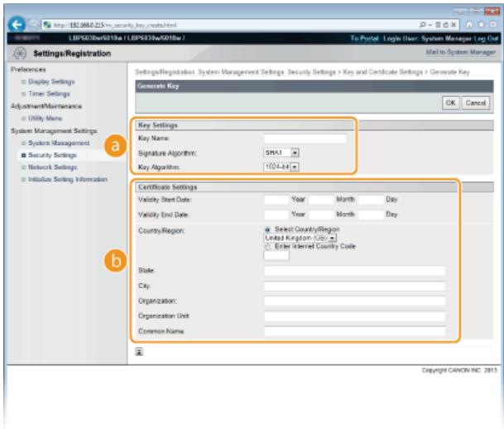The height and width of the screenshot is (429, 504).
Task: Click the Validity Start Date Day field
Action: (x=371, y=200)
